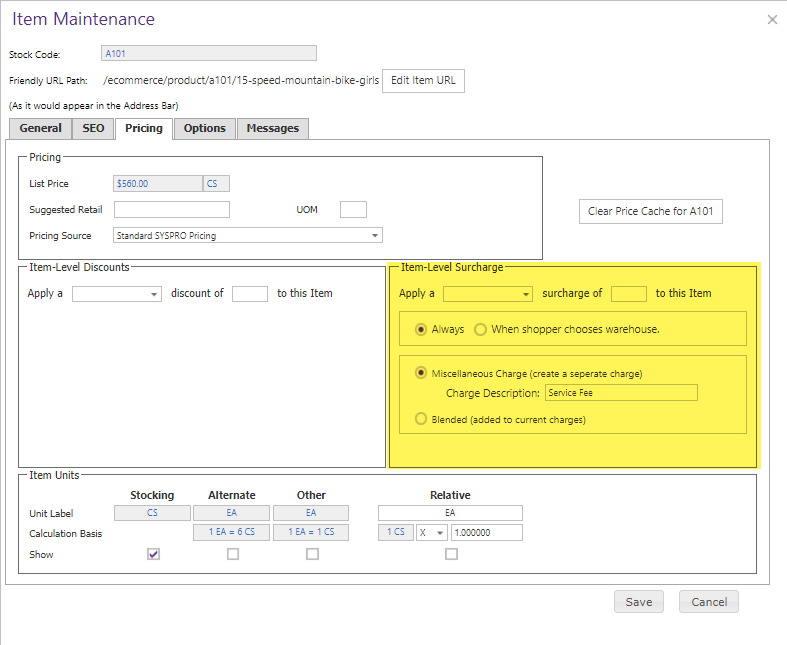Click the 1 EA = 6 CS calculation box
Image resolution: width=787 pixels, height=645 pixels.
coord(231,532)
